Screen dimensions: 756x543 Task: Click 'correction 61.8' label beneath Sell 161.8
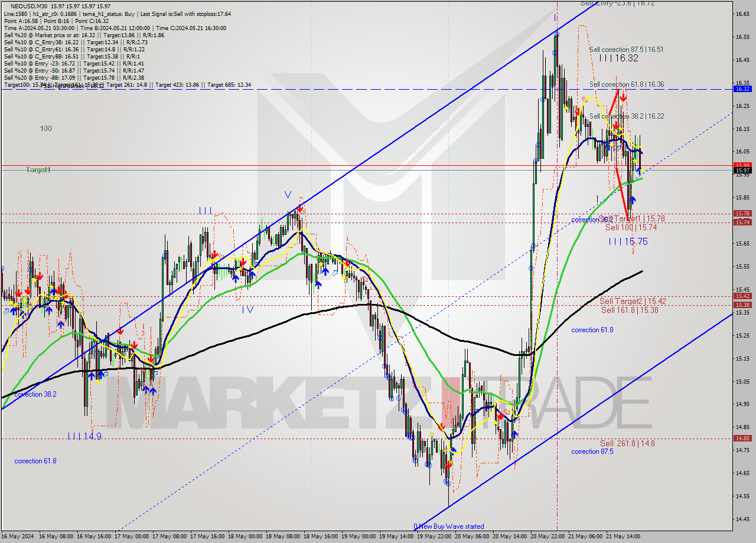coord(592,330)
